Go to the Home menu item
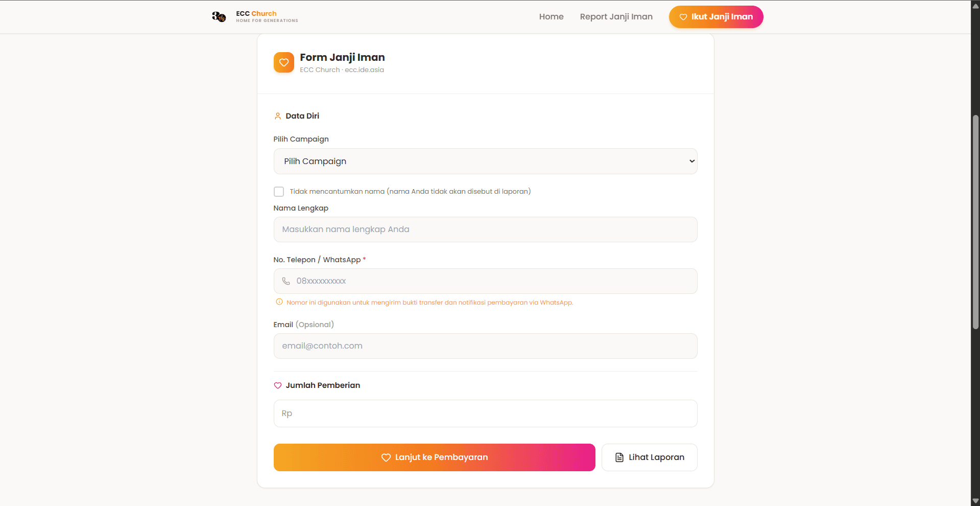980x506 pixels. (551, 17)
